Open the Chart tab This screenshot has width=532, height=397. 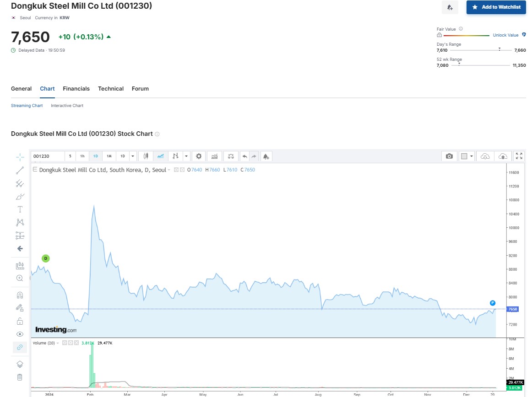47,89
